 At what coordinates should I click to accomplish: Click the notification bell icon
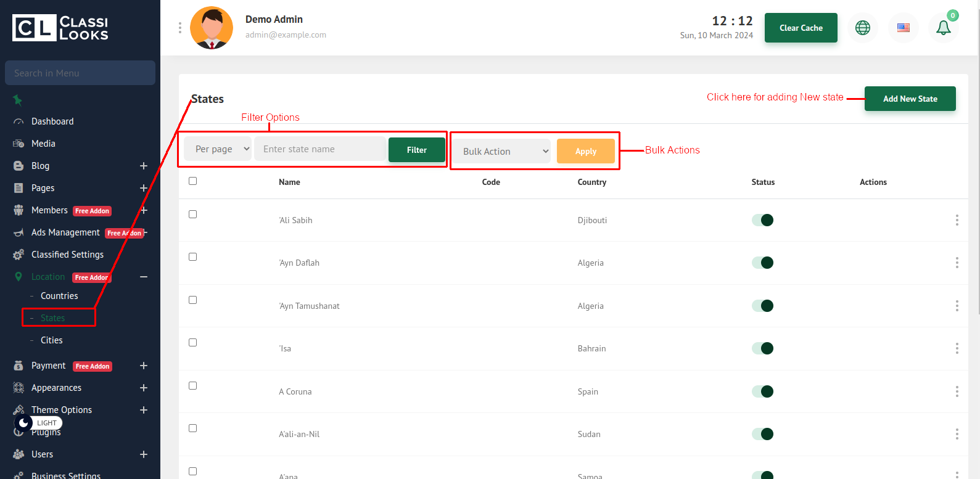943,28
